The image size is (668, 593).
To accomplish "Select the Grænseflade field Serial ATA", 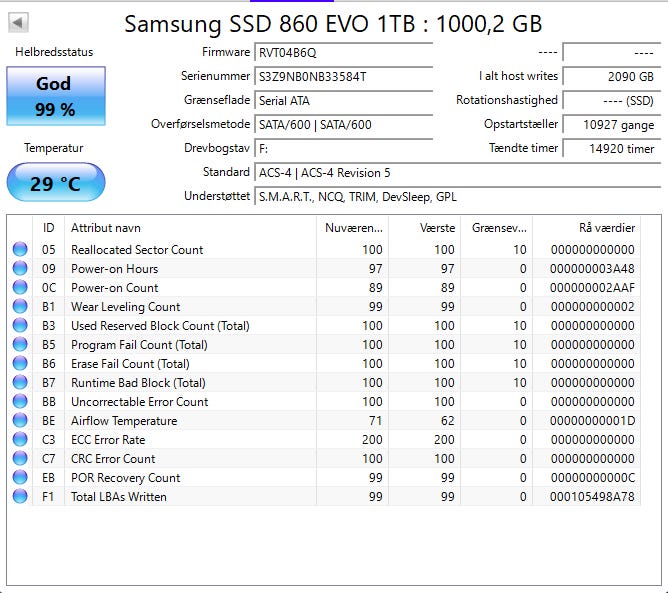I will [x=343, y=101].
